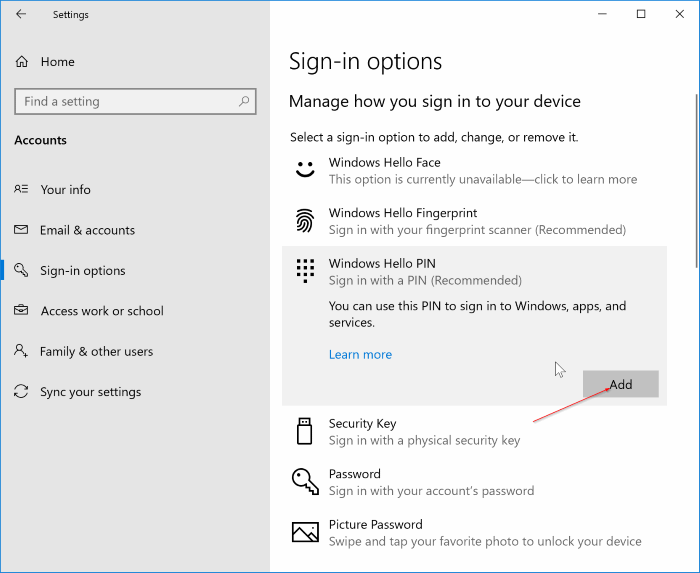
Task: Open Access work or school page
Action: 135,311
